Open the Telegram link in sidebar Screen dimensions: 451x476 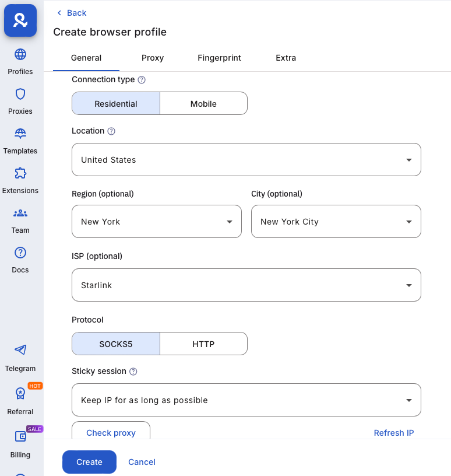[20, 358]
